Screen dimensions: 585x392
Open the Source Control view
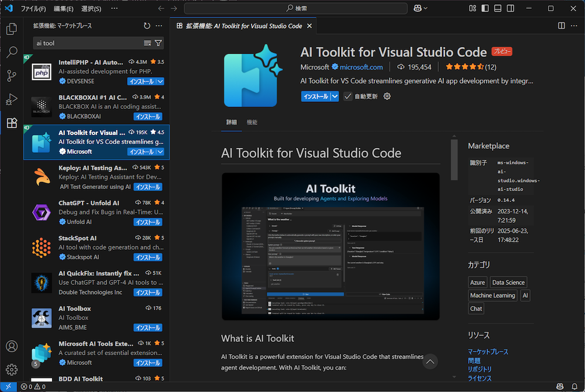(x=11, y=75)
